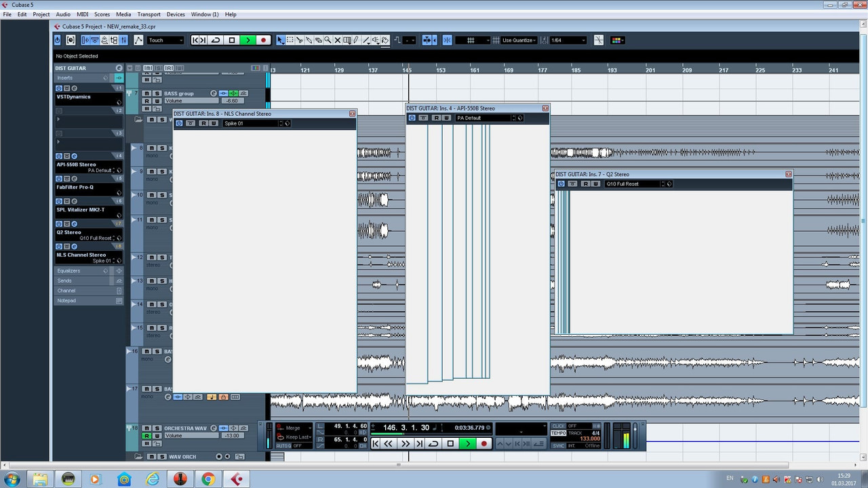Select the Draw pencil tool
The height and width of the screenshot is (488, 868).
pyautogui.click(x=356, y=40)
